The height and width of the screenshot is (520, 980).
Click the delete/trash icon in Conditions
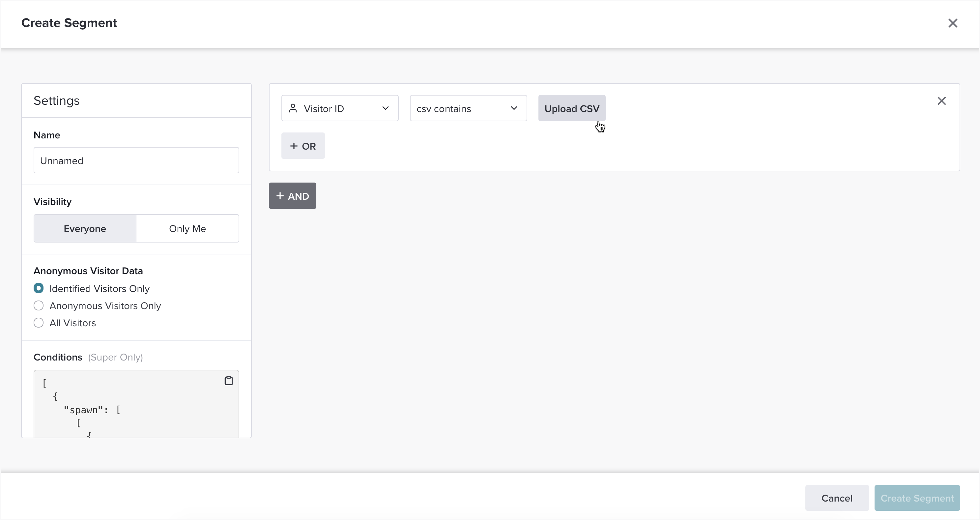pos(229,381)
